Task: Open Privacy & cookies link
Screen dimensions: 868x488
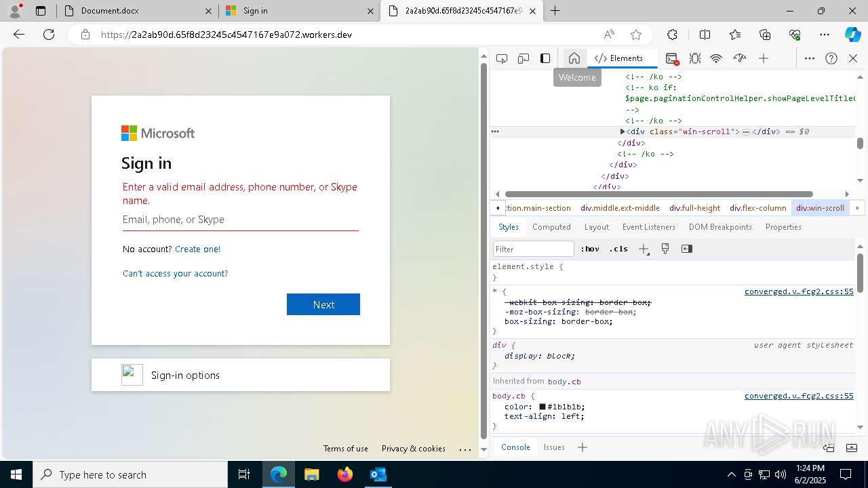Action: (x=414, y=449)
